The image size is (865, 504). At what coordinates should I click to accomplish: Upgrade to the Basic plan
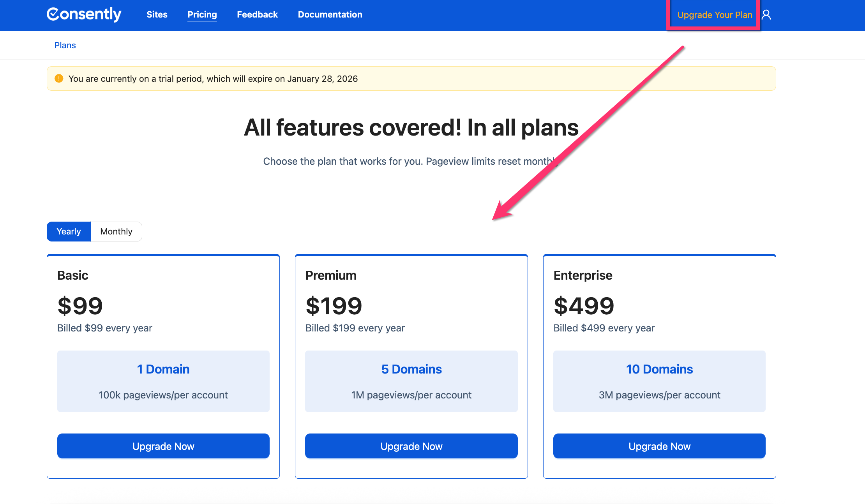pos(163,446)
